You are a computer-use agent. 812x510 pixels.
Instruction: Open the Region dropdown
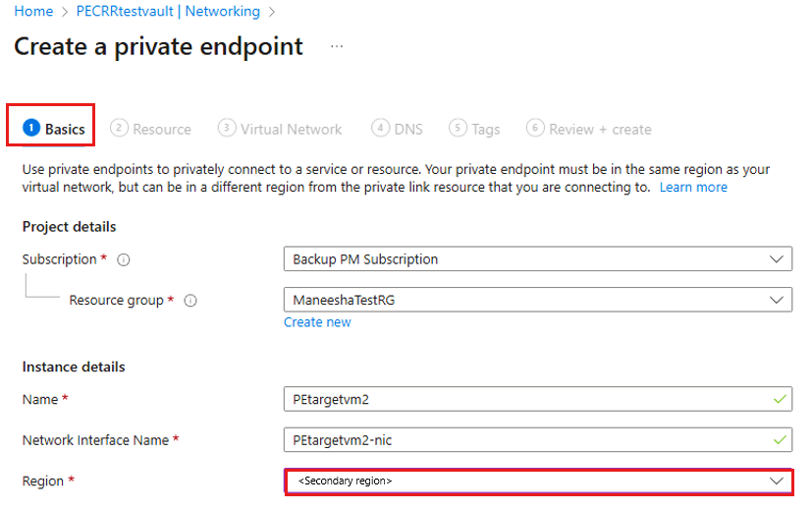[537, 482]
